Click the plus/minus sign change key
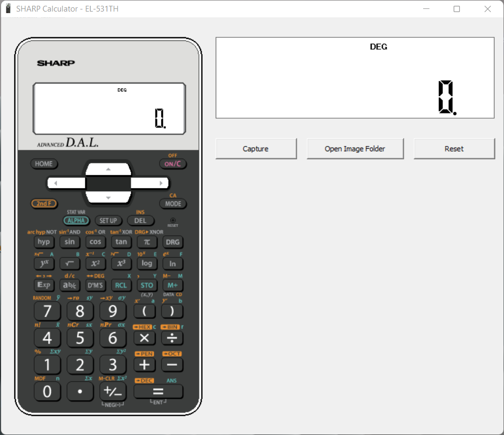This screenshot has height=435, width=504. (x=113, y=391)
